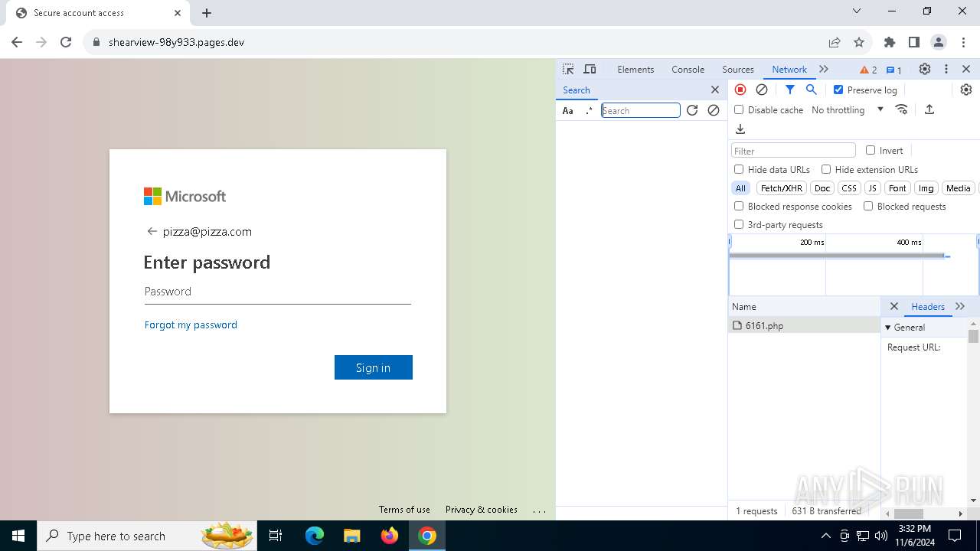The image size is (980, 551).
Task: Click the Sign in button
Action: [374, 367]
